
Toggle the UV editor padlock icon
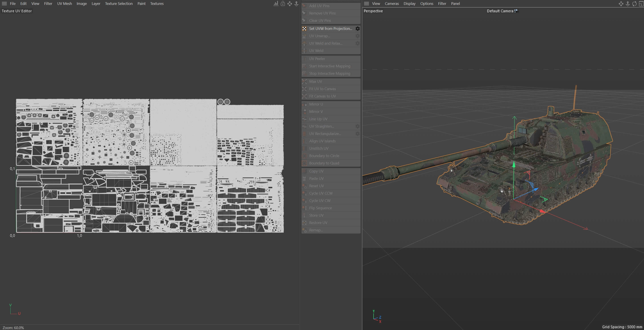[x=283, y=4]
